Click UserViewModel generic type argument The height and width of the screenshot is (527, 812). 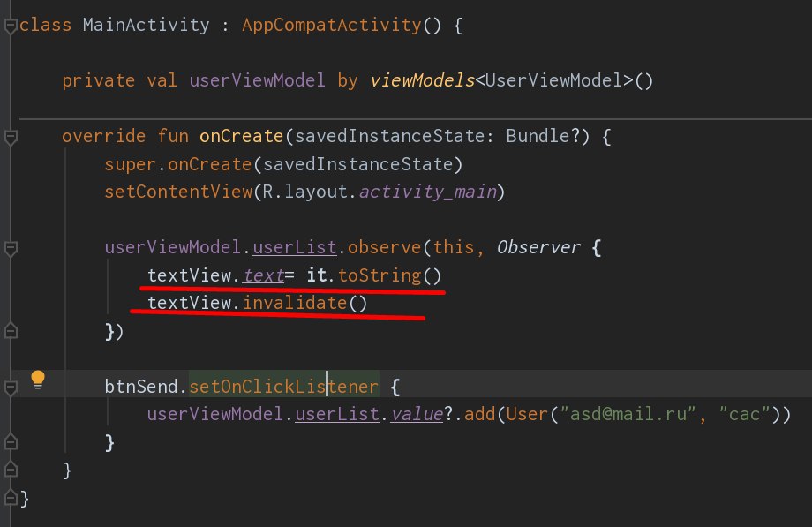554,80
